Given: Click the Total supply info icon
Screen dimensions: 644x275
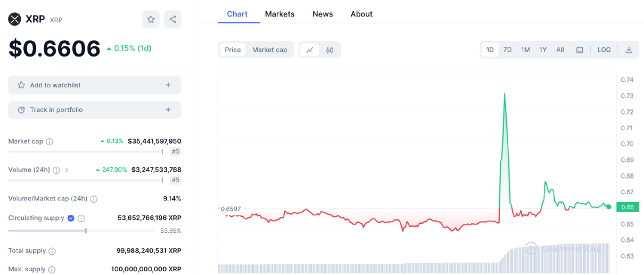Looking at the screenshot, I should click(x=52, y=251).
